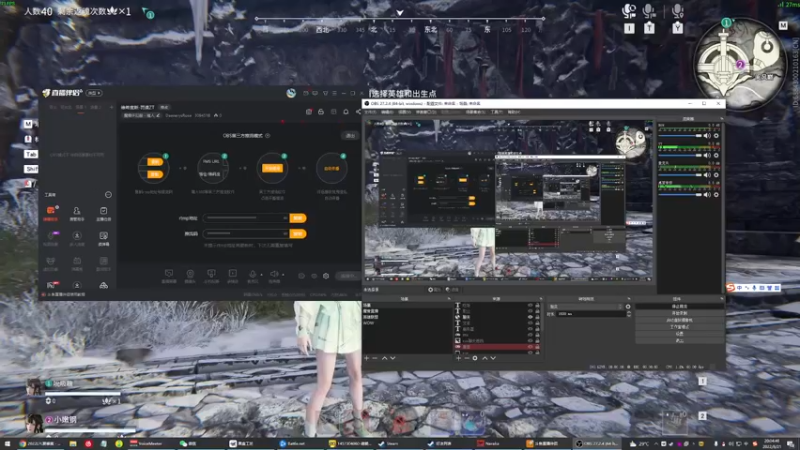Open OBS Scene Collection menu
Image resolution: width=800 pixels, height=450 pixels.
point(475,112)
